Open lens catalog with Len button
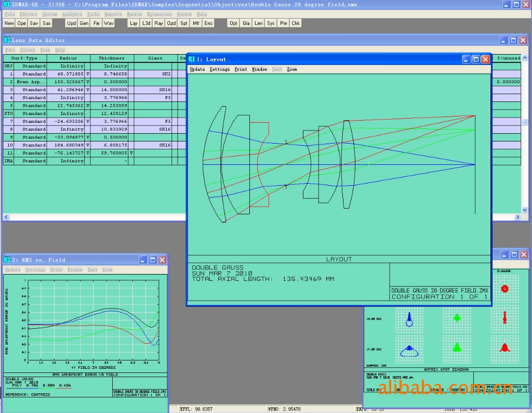Image resolution: width=532 pixels, height=413 pixels. 259,23
